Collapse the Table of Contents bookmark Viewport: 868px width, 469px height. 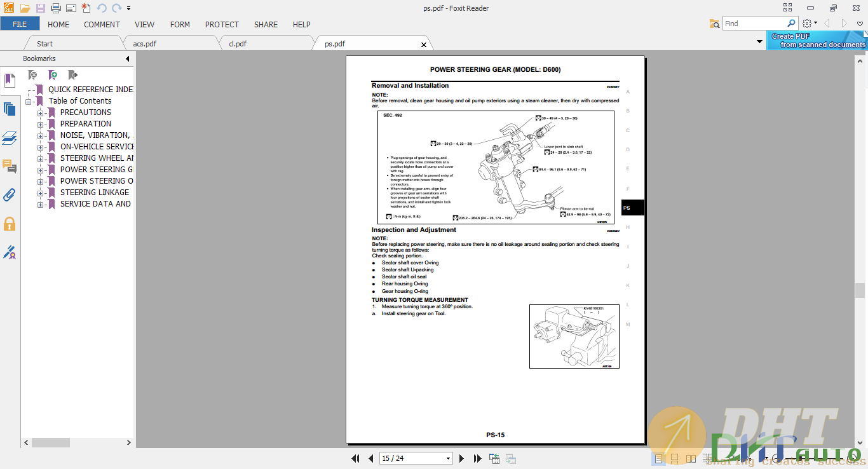(29, 101)
